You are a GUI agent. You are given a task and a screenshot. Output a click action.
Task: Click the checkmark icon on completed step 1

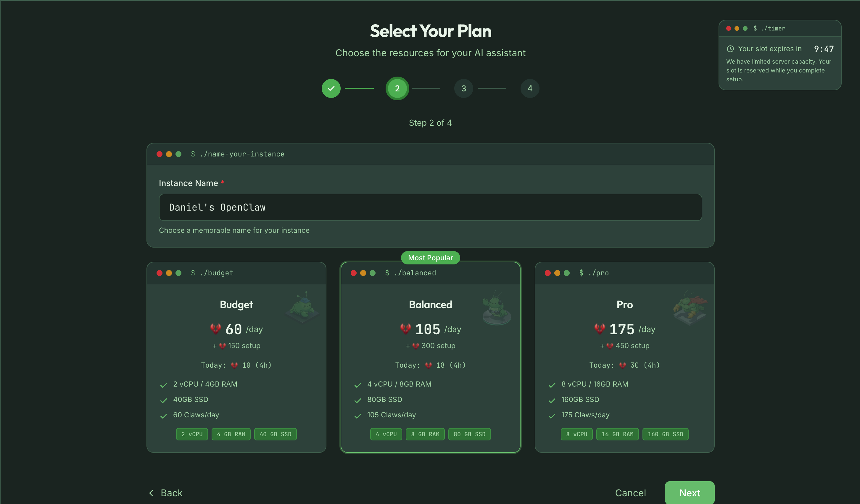point(331,88)
